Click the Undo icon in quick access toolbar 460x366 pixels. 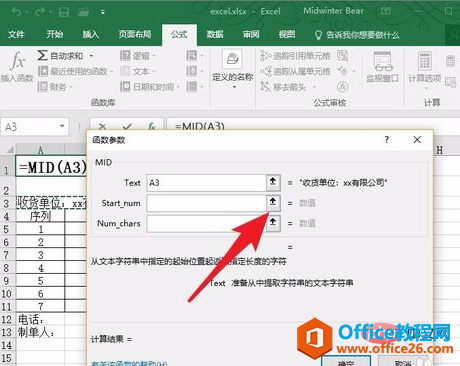17,12
